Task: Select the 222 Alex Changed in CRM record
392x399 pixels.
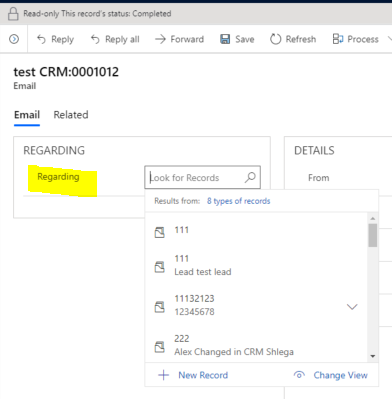Action: point(256,345)
